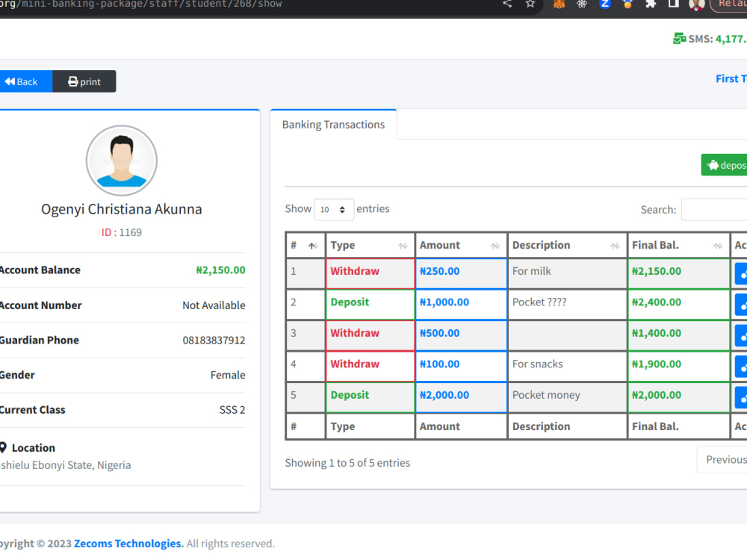Open the deposit button with piggy bank
The height and width of the screenshot is (560, 747).
click(x=724, y=165)
